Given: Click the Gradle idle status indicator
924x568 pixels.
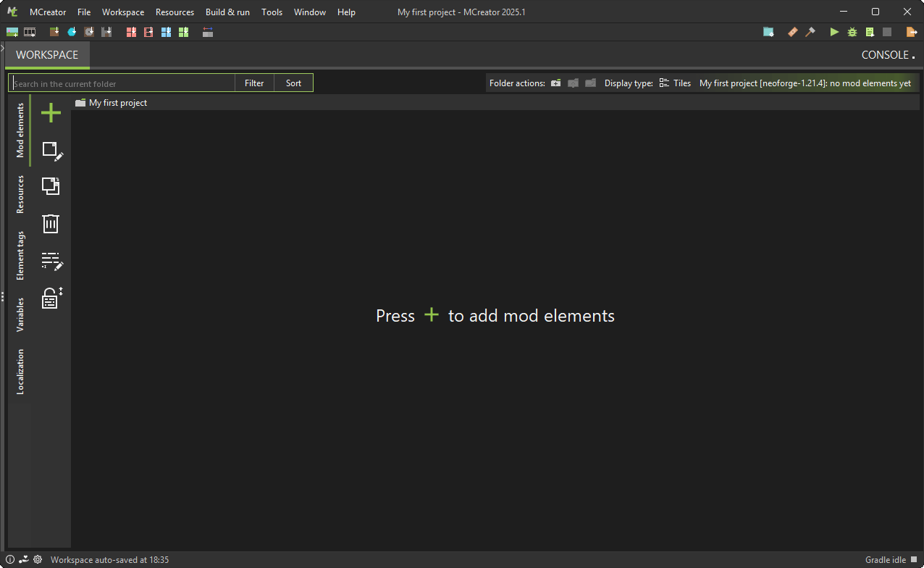Looking at the screenshot, I should click(891, 559).
